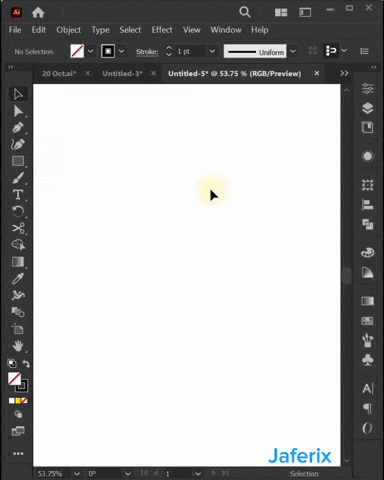The image size is (384, 480).
Task: Select the Eyedropper tool
Action: point(18,279)
